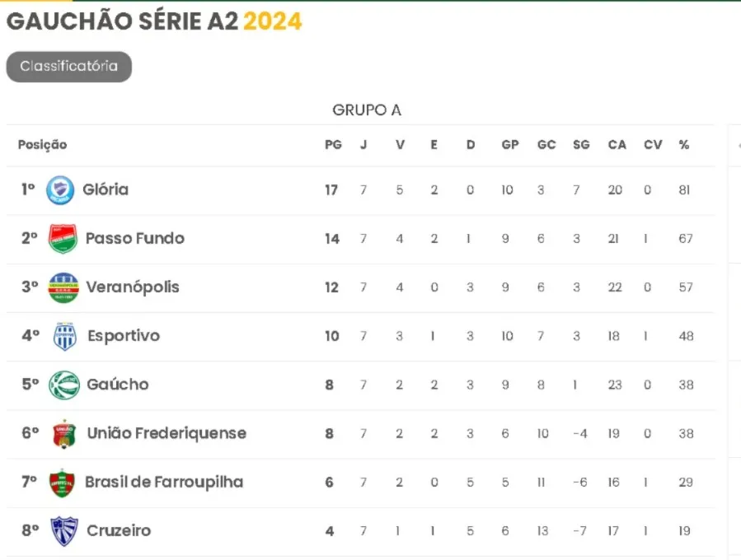
Task: Click the SG column header
Action: coord(581,145)
